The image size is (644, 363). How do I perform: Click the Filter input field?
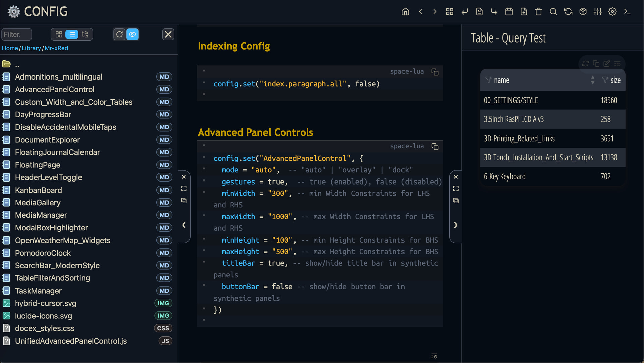(16, 34)
